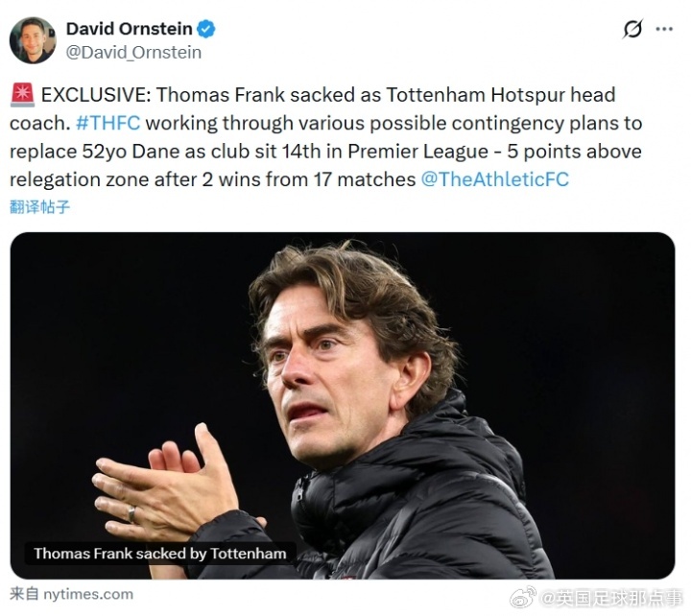Click the blue verified badge
The image size is (691, 616).
point(205,29)
